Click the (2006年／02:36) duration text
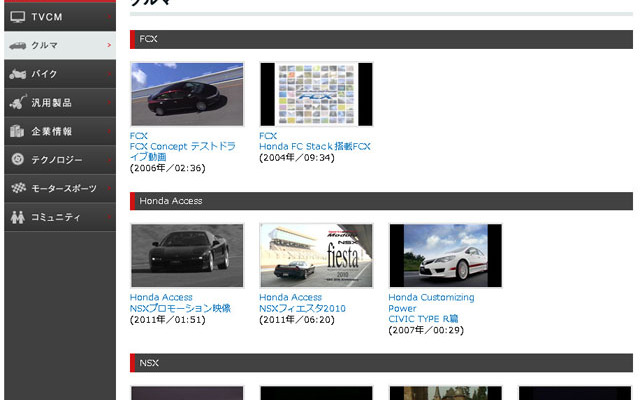 click(168, 168)
